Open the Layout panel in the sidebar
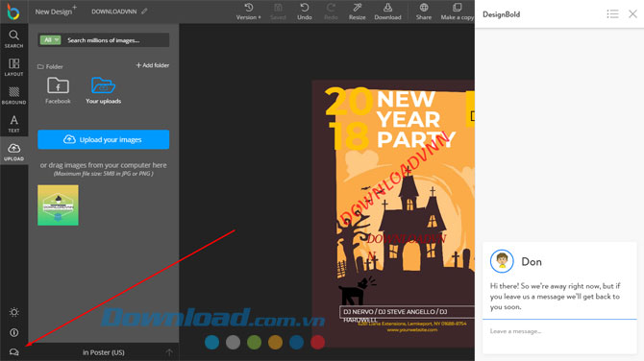644x361 pixels. pyautogui.click(x=14, y=67)
